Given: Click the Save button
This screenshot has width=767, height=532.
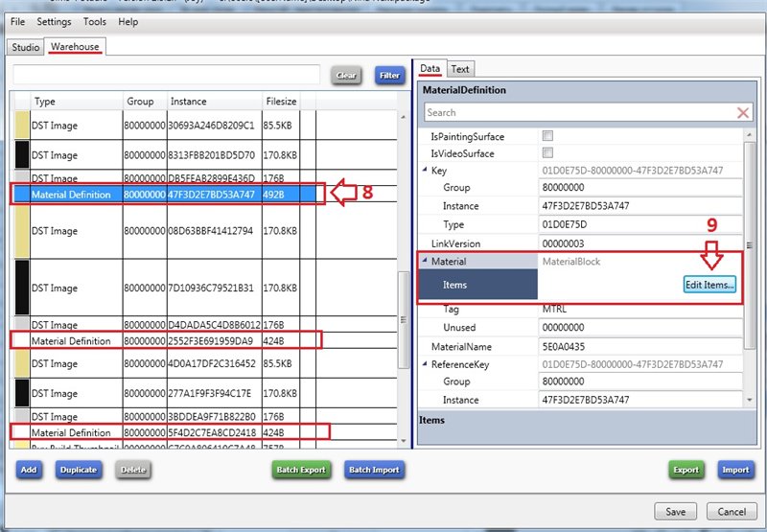Looking at the screenshot, I should (x=675, y=511).
